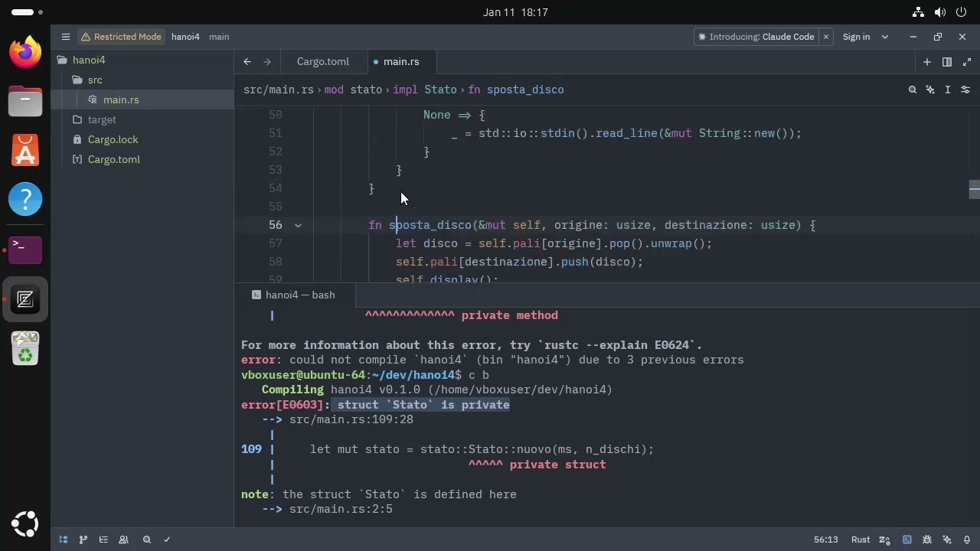
Task: Go forward with the editor navigation arrow
Action: pyautogui.click(x=267, y=62)
